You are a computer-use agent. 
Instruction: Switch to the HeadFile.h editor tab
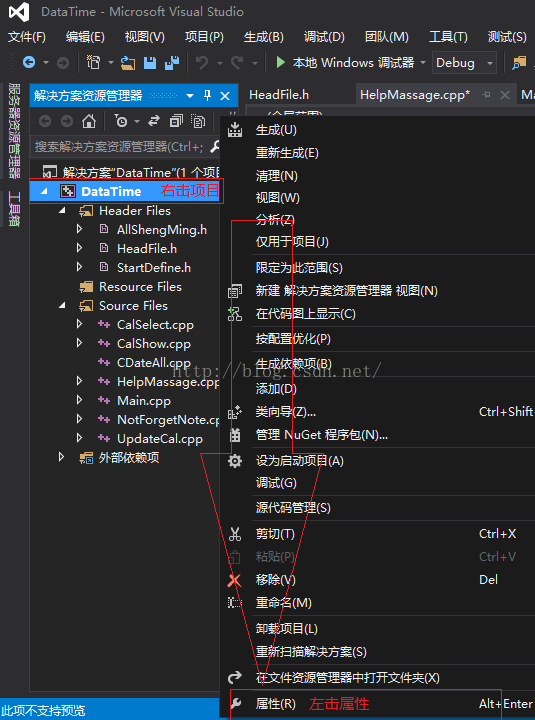[279, 95]
